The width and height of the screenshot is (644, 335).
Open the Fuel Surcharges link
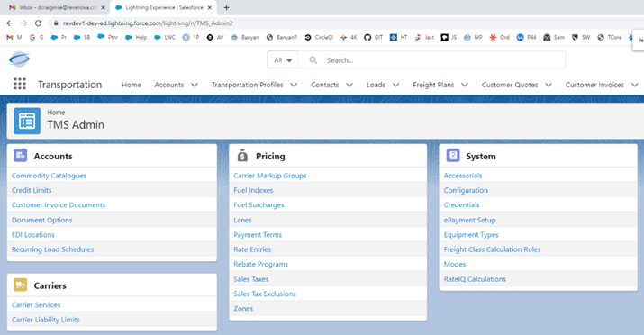tap(259, 204)
